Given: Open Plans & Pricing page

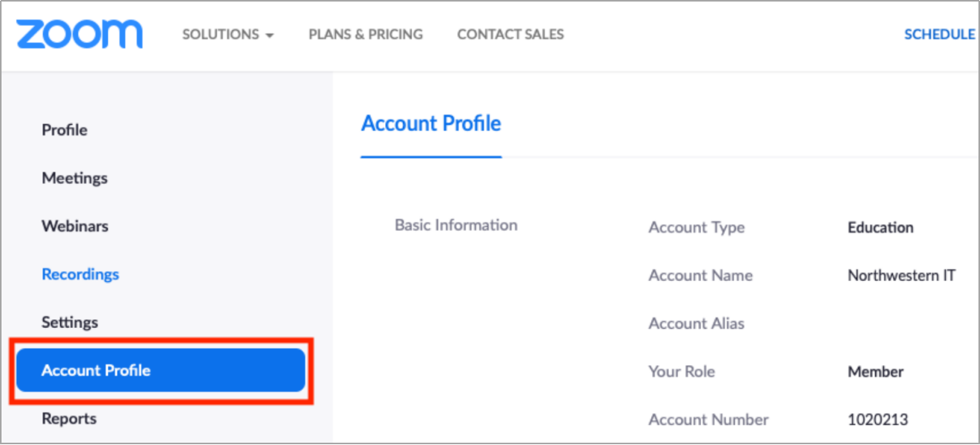Looking at the screenshot, I should tap(365, 35).
